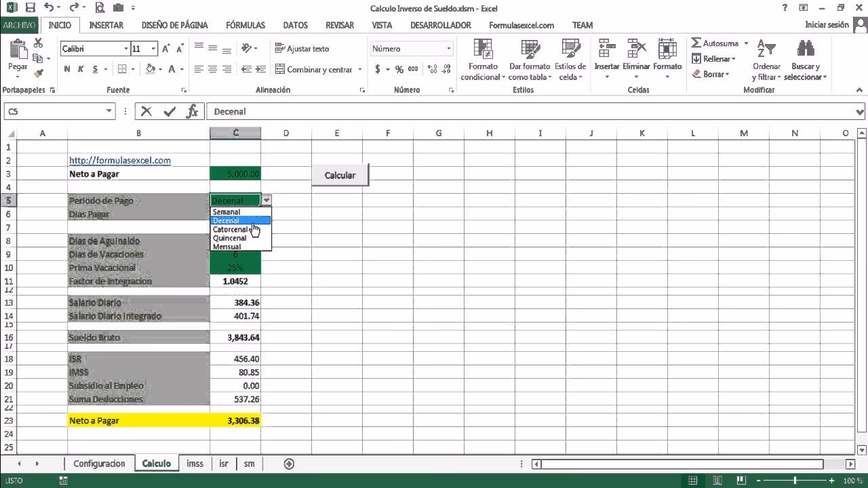Open the ARCHIVO tab

[x=19, y=25]
